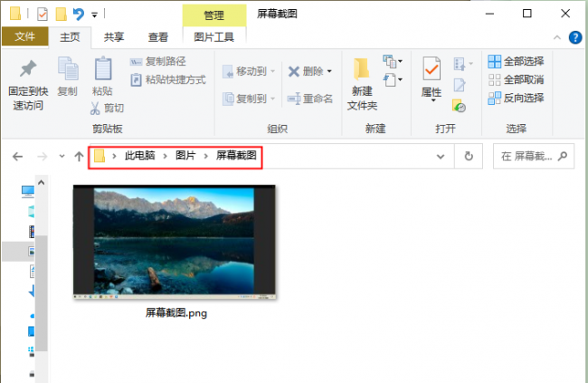Click the Refresh button
The height and width of the screenshot is (383, 588).
click(x=469, y=157)
